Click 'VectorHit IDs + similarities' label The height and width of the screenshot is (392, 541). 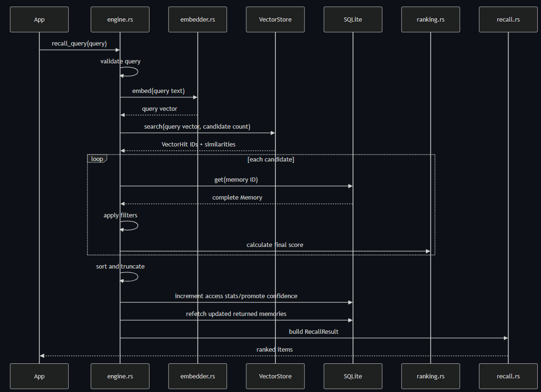[x=198, y=144]
